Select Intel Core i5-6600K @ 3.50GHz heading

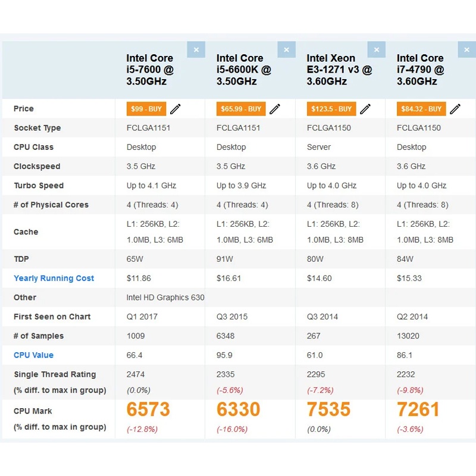pyautogui.click(x=244, y=70)
